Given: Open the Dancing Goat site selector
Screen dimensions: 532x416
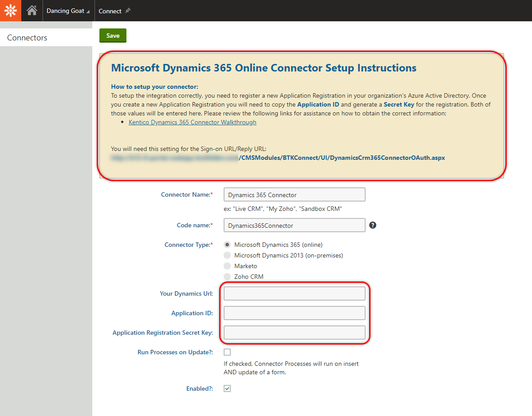Looking at the screenshot, I should [68, 11].
